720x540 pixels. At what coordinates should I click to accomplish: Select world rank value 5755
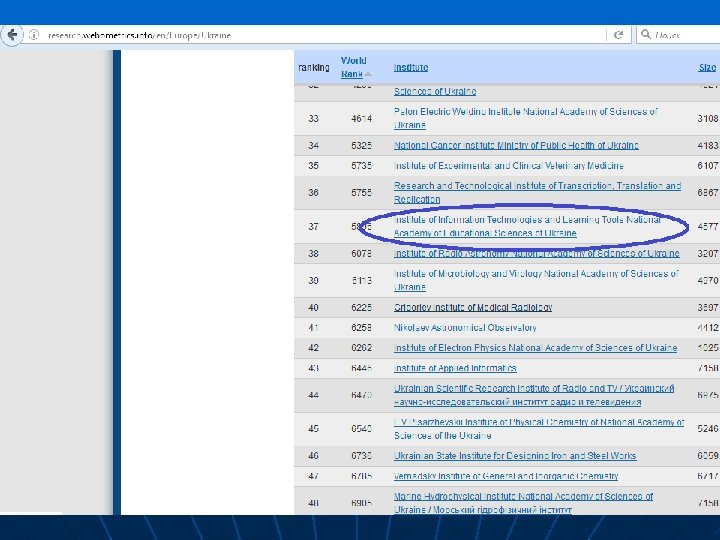tap(361, 193)
